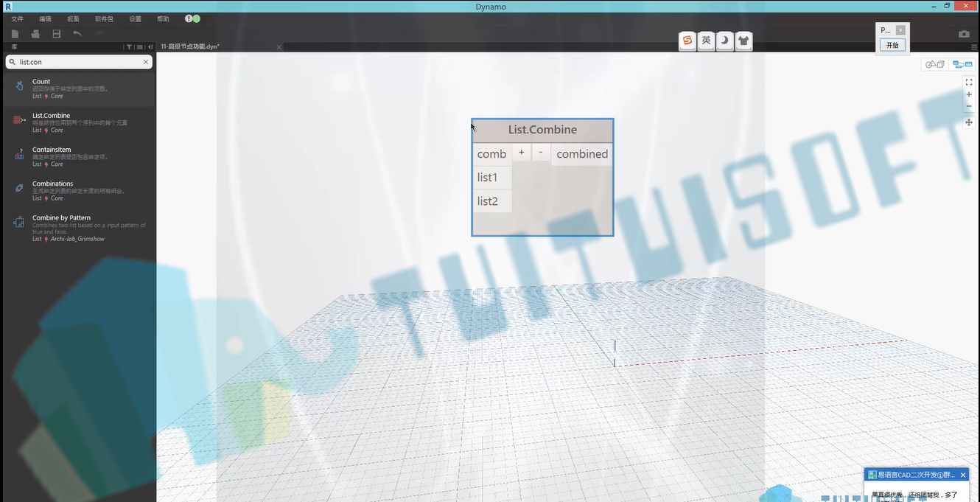Open the workspace hamburger tab list
The width and height of the screenshot is (980, 502).
tap(974, 47)
